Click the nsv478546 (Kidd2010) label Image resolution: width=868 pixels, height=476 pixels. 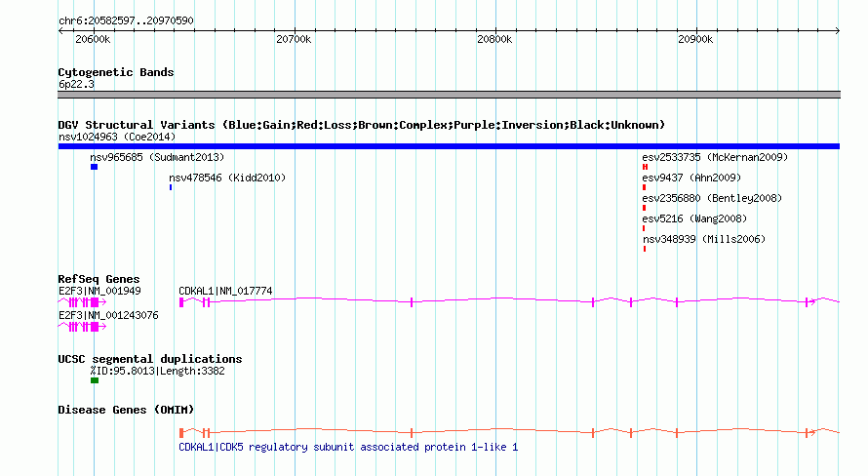[227, 178]
